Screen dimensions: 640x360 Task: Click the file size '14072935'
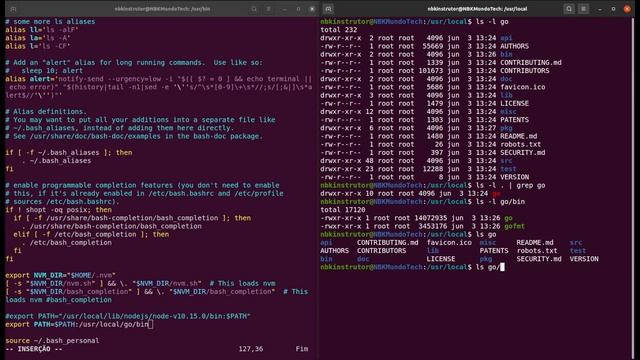[431, 218]
